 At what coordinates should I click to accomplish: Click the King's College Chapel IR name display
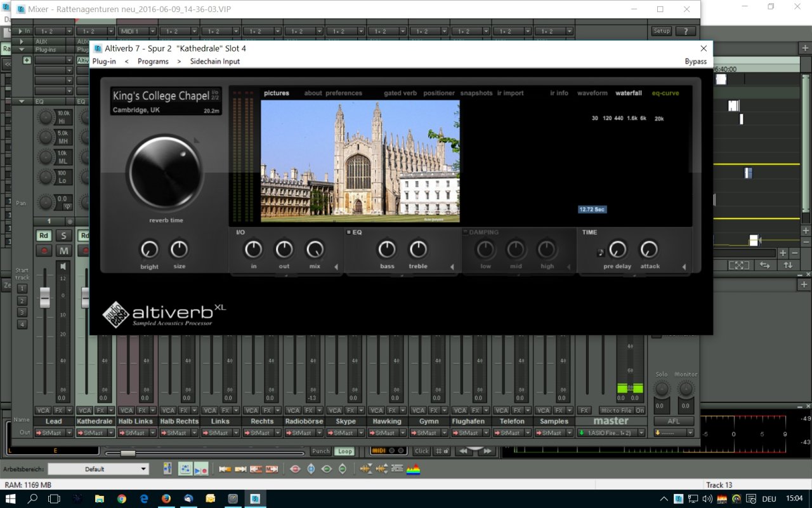tap(166, 102)
